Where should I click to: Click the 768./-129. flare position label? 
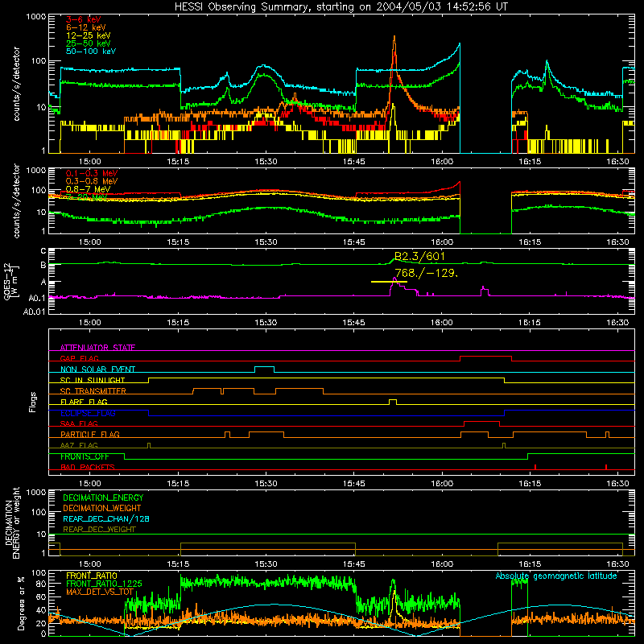click(427, 273)
